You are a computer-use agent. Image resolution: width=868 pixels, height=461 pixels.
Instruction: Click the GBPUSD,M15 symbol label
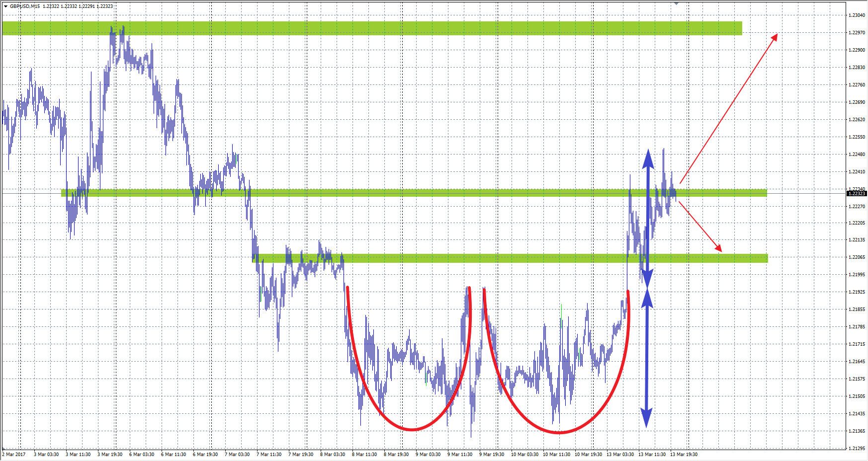(x=25, y=6)
